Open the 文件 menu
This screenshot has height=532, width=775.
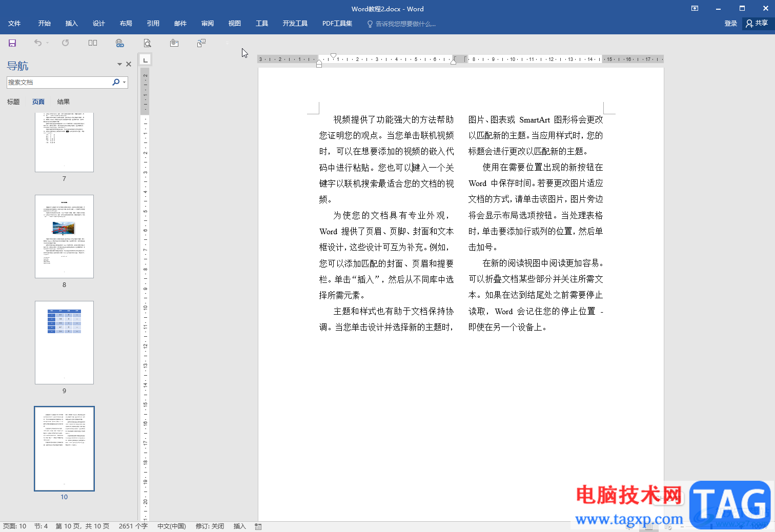[14, 24]
